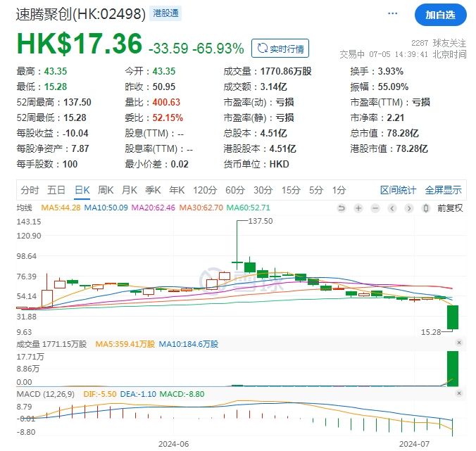476x451 pixels.
Task: Switch to the 5分 chart tab
Action: pyautogui.click(x=316, y=190)
